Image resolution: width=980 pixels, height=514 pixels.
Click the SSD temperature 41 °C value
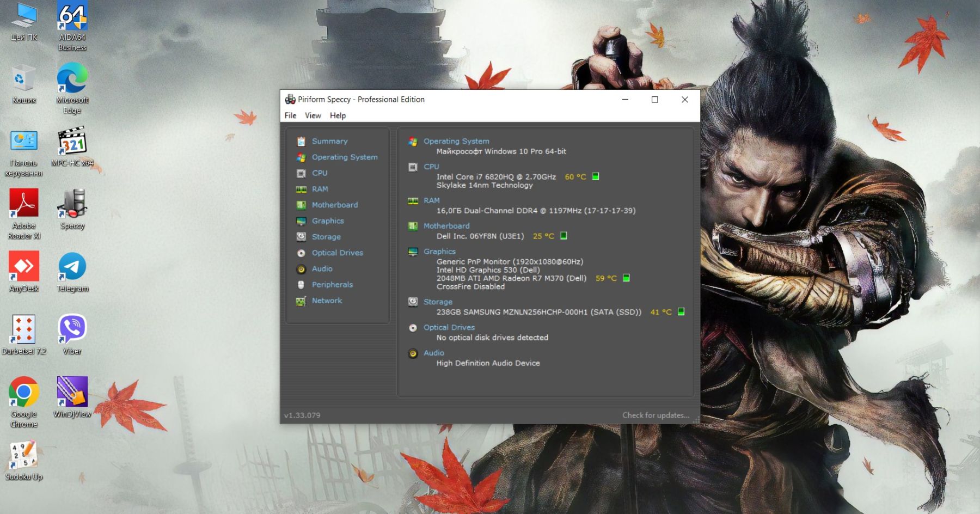coord(661,312)
